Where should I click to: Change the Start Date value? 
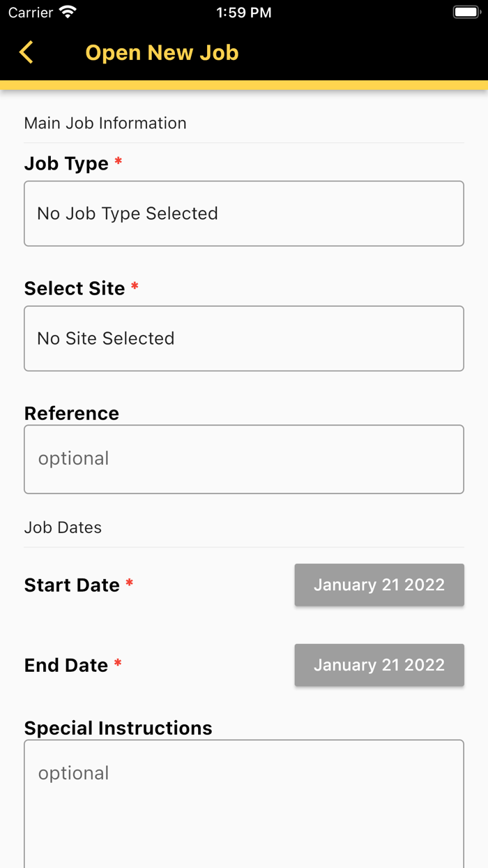click(x=379, y=585)
